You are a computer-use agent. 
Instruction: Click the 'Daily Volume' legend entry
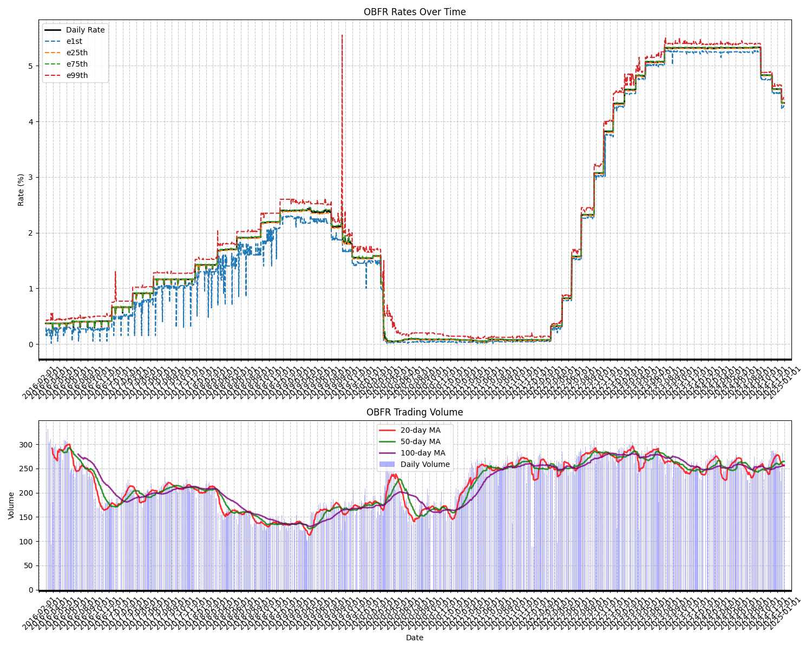point(425,465)
